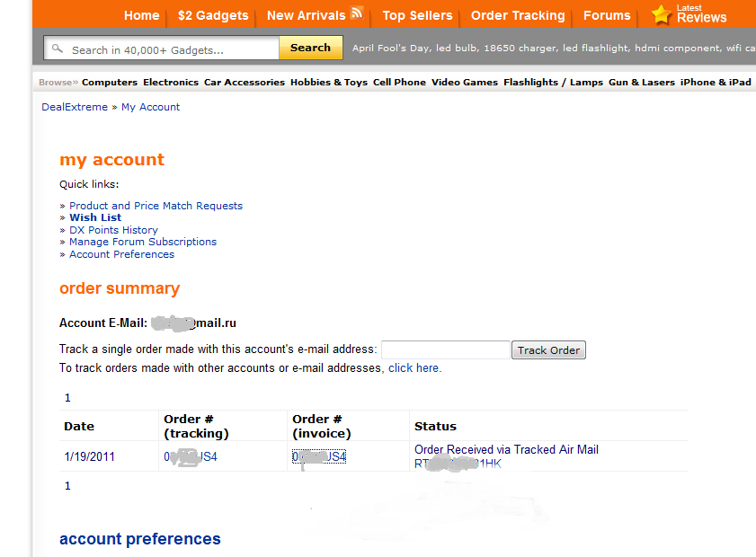Image resolution: width=756 pixels, height=557 pixels.
Task: Open Order Tracking in top navigation
Action: click(x=518, y=15)
